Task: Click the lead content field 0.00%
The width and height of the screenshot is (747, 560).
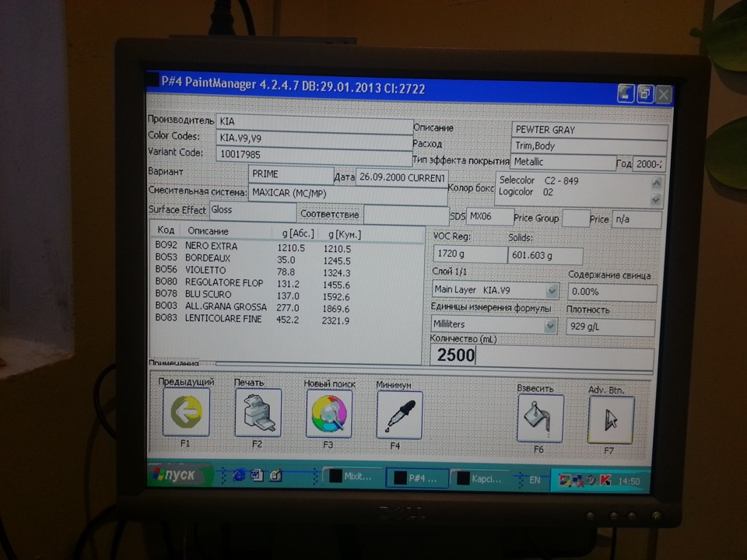Action: (x=612, y=292)
